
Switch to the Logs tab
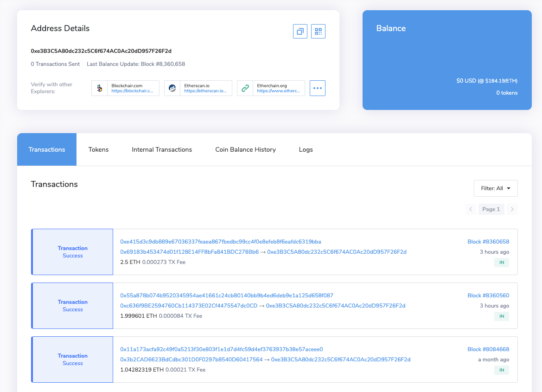[306, 149]
